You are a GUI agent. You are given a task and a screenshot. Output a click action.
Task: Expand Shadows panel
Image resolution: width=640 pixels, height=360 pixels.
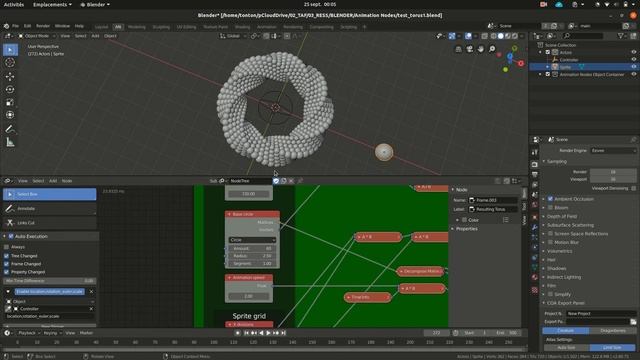click(x=556, y=268)
